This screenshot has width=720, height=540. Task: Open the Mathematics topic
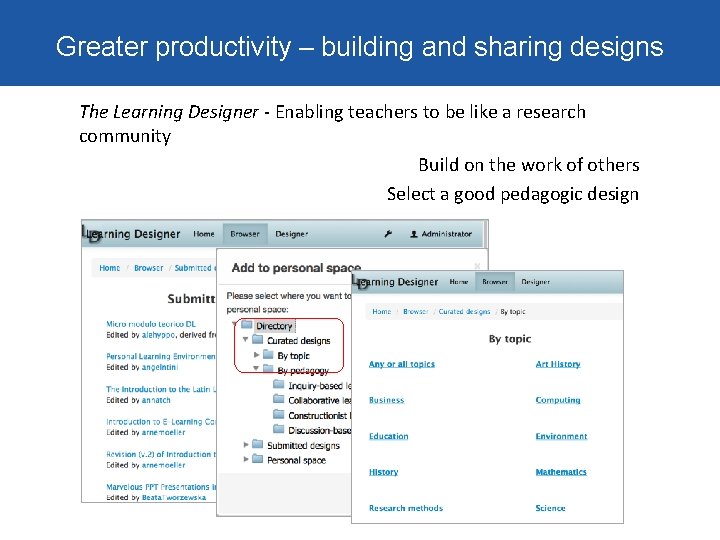(x=561, y=472)
